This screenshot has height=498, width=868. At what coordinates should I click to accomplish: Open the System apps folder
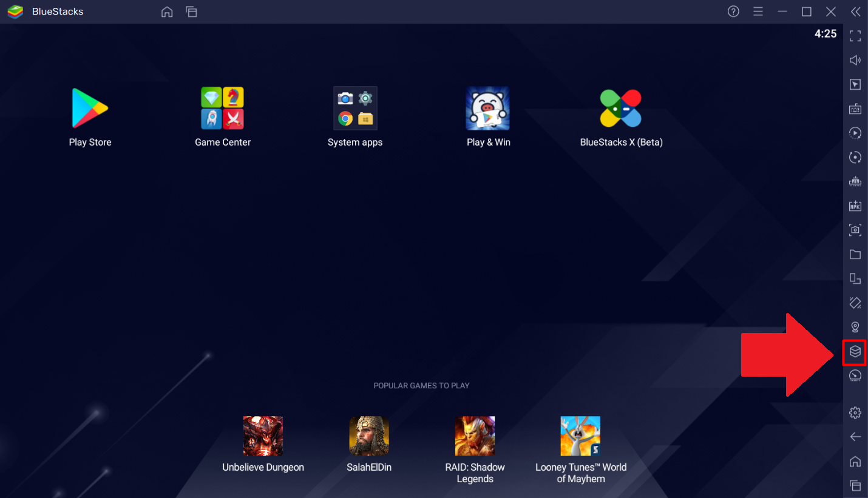(x=355, y=108)
